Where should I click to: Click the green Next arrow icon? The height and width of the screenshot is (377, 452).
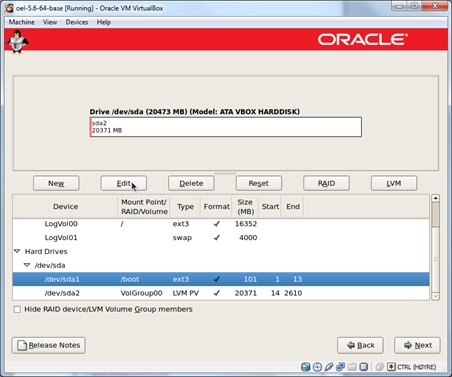click(408, 345)
